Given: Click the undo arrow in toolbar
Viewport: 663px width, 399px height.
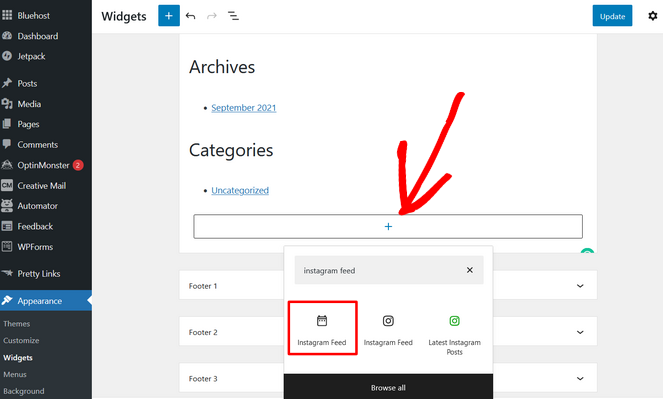Looking at the screenshot, I should coord(191,16).
